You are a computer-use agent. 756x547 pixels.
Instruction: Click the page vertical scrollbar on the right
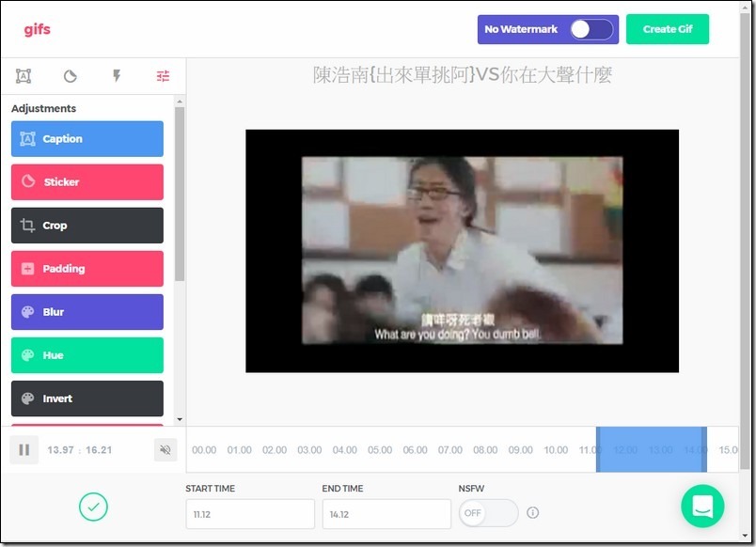tap(746, 241)
